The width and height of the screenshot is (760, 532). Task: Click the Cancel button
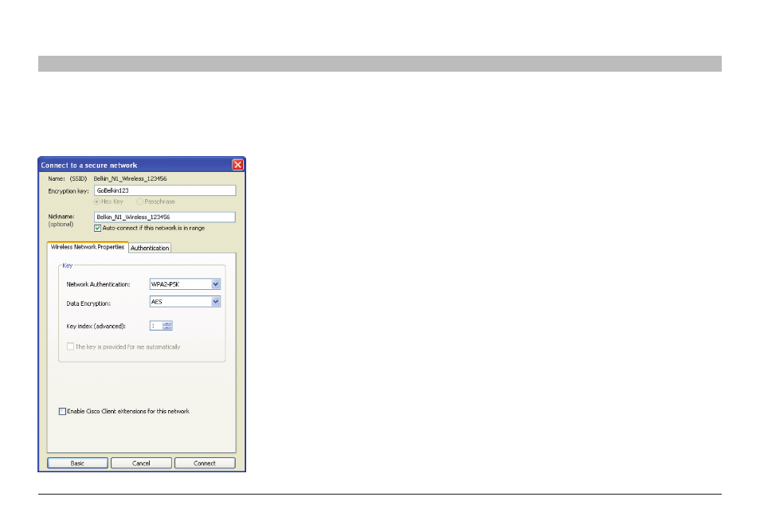point(141,464)
